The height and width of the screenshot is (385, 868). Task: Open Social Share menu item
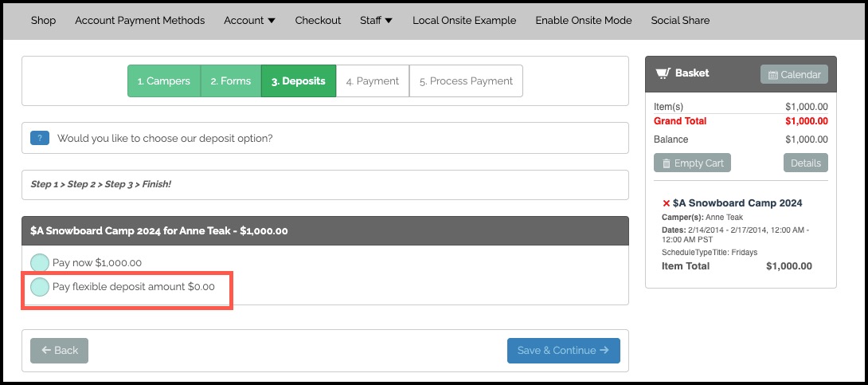point(680,21)
